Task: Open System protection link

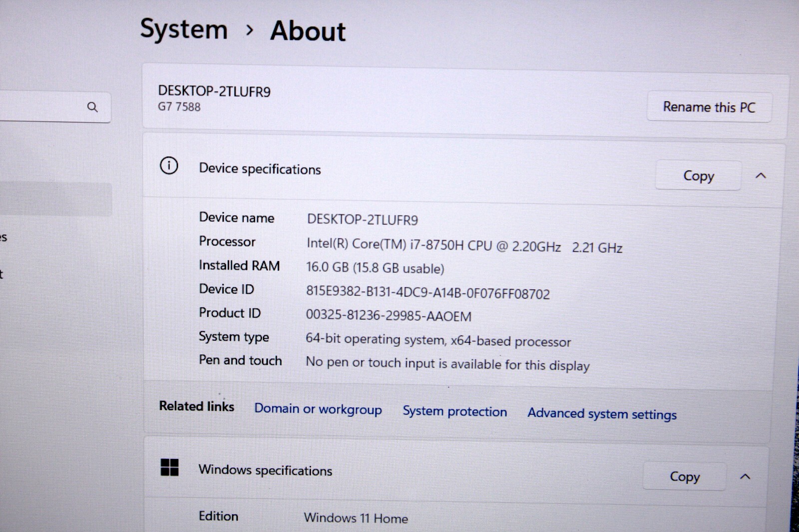Action: point(455,411)
